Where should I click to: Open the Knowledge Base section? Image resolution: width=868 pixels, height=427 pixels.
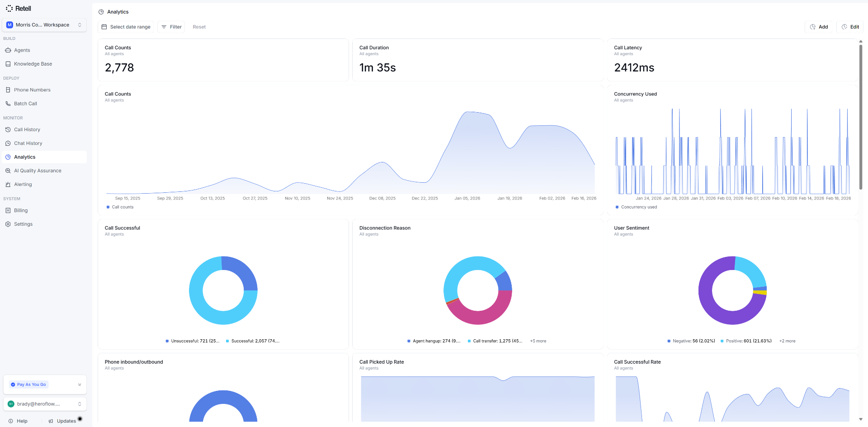(44, 64)
